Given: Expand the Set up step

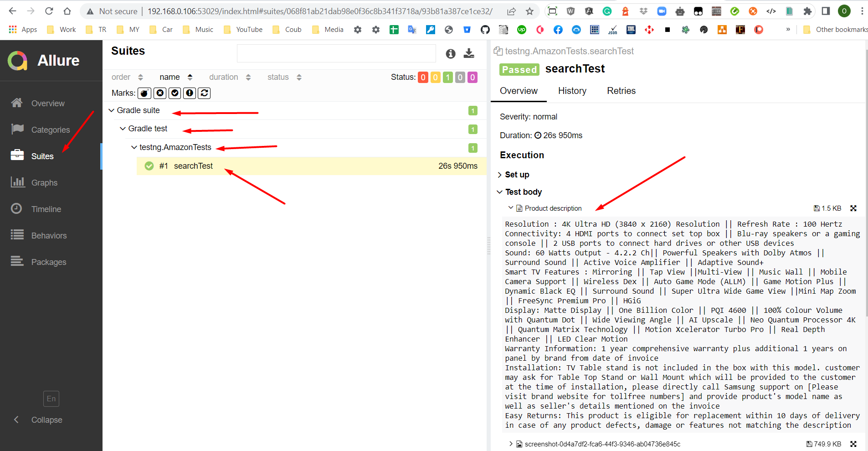Looking at the screenshot, I should (517, 175).
